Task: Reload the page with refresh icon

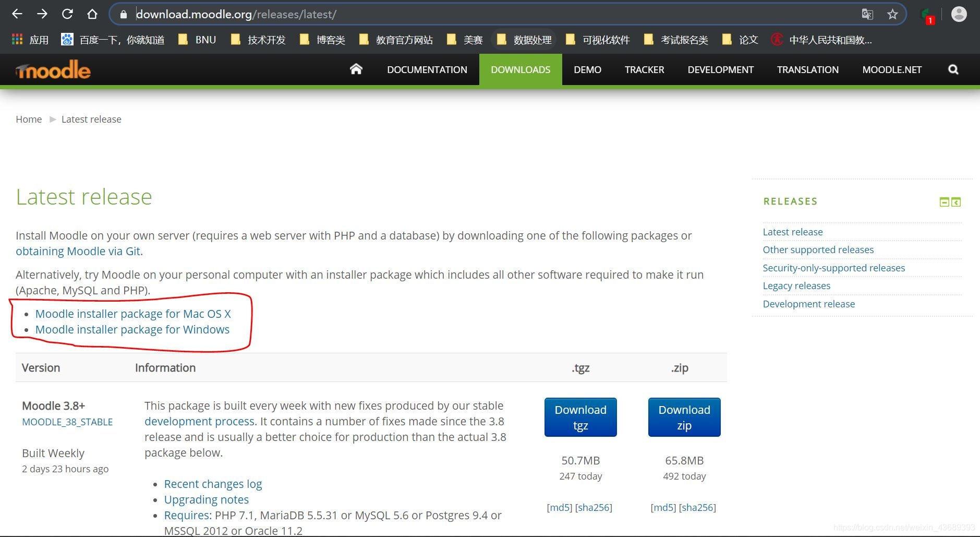Action: coord(67,14)
